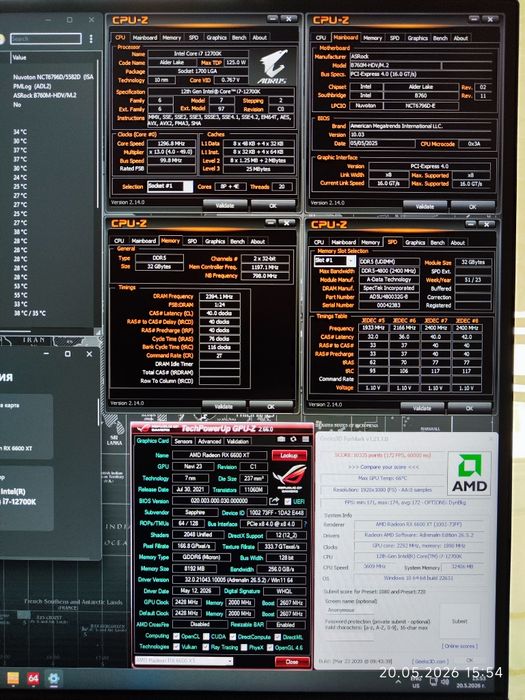Image resolution: width=525 pixels, height=700 pixels.
Task: Click the AORUS logo in CPU-Z CPU window
Action: pyautogui.click(x=272, y=67)
